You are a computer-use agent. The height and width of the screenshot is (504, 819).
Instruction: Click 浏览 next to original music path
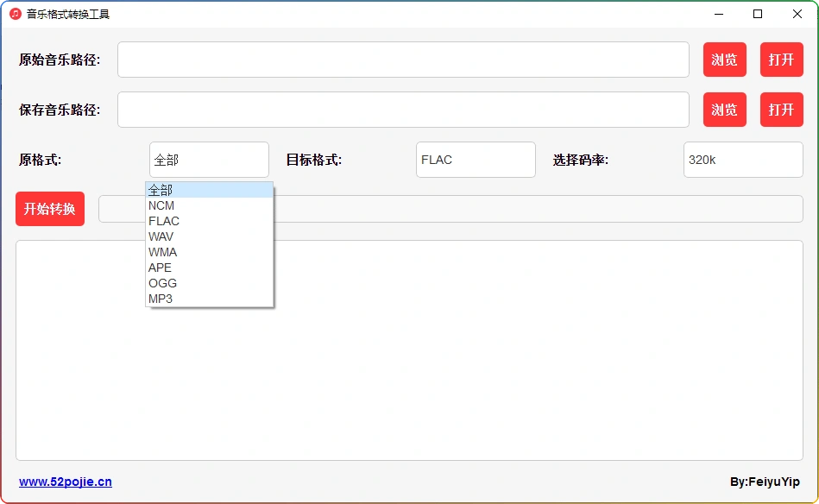click(724, 60)
